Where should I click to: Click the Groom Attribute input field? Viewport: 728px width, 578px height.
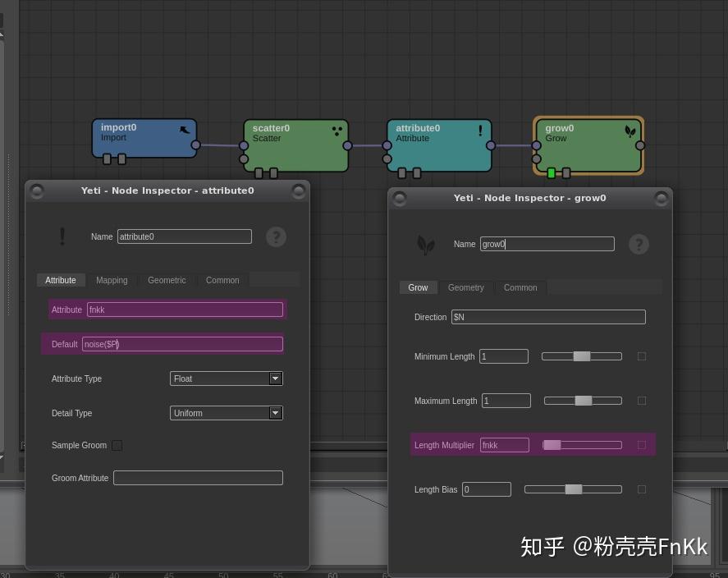pyautogui.click(x=198, y=478)
